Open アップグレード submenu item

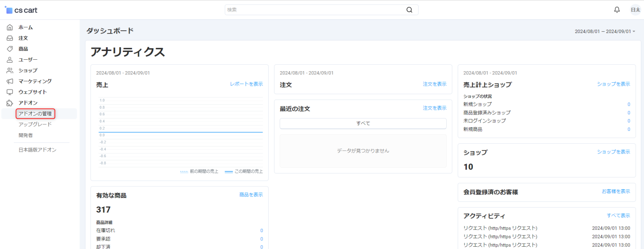[35, 124]
